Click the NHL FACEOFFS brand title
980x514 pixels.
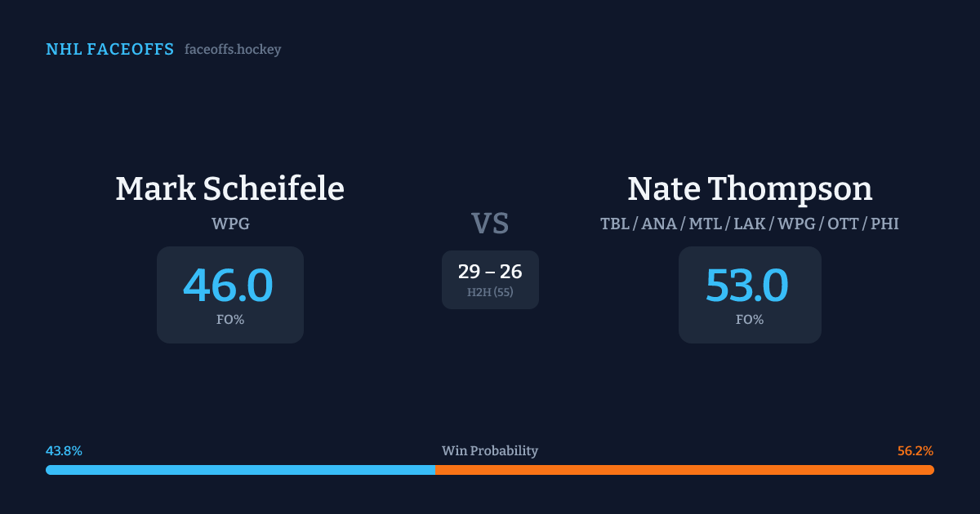click(x=109, y=50)
